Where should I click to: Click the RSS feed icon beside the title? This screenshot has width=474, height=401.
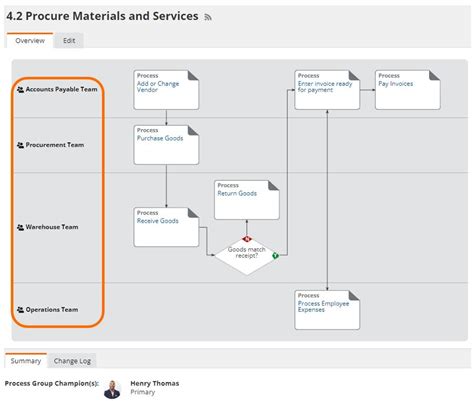208,17
